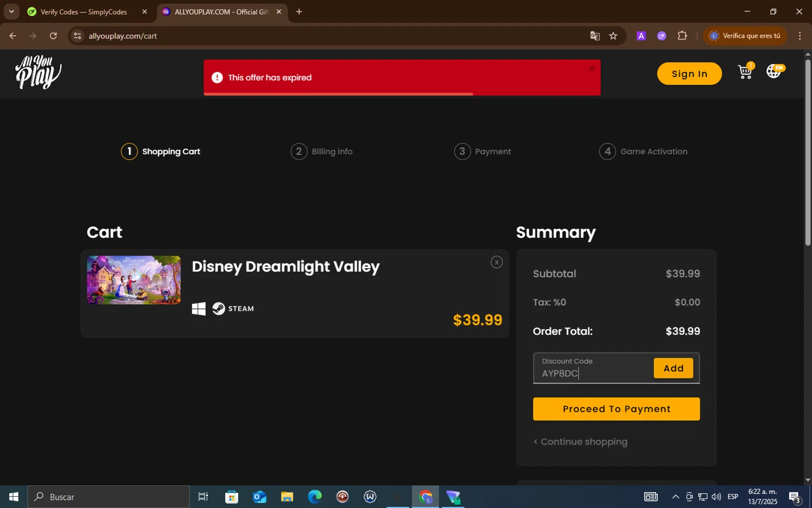Viewport: 812px width, 508px height.
Task: Open the Disney Dreamlight Valley thumbnail
Action: 134,280
